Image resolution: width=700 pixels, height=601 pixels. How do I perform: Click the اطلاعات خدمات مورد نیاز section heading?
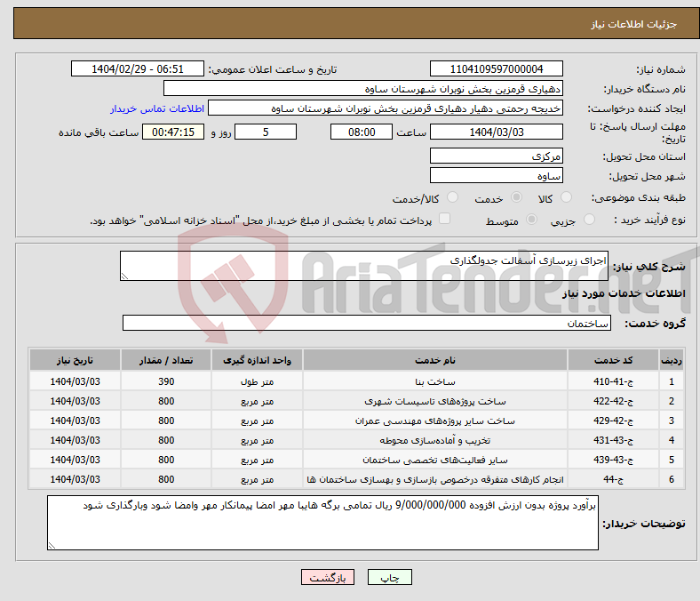point(624,293)
